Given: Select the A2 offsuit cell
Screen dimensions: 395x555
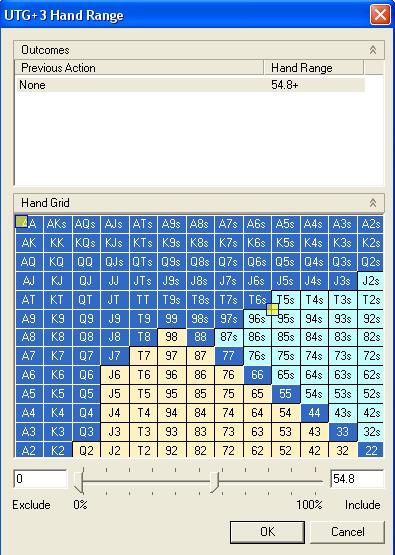Looking at the screenshot, I should (29, 451).
